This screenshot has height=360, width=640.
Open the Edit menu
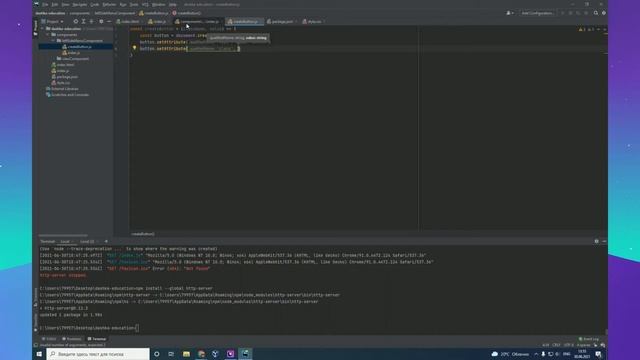pos(55,4)
